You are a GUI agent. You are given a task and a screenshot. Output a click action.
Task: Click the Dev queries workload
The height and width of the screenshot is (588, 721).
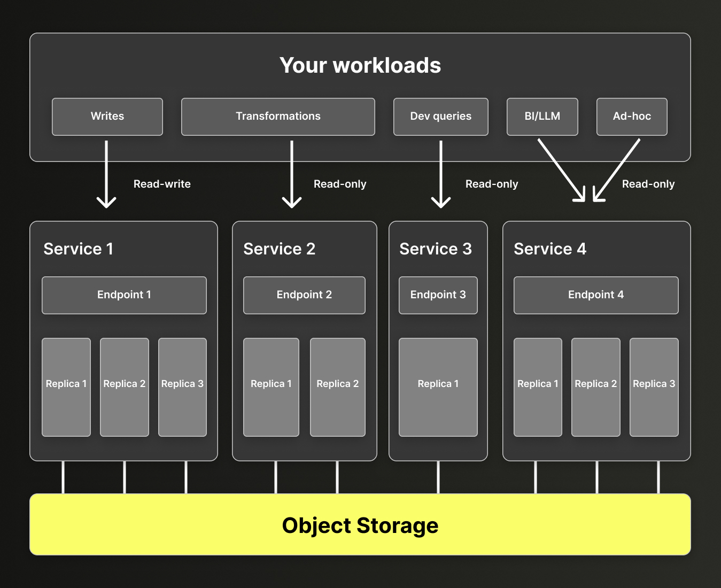click(440, 117)
